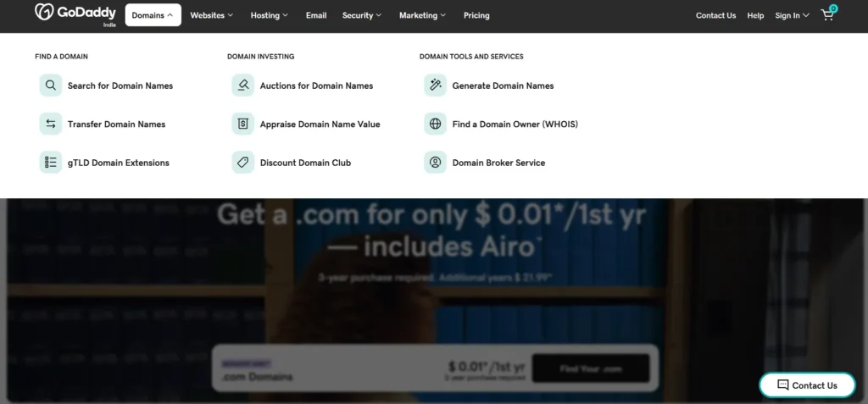
Task: Collapse the Domains dropdown menu
Action: tap(153, 15)
